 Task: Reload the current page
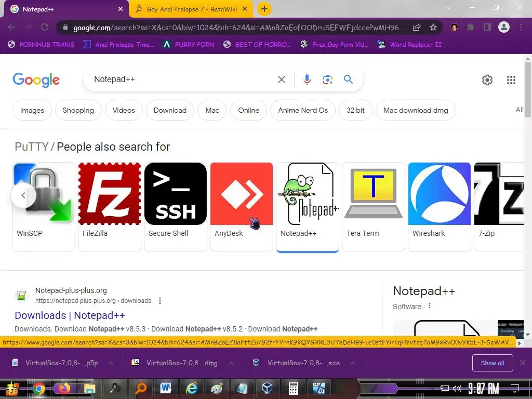[x=45, y=27]
